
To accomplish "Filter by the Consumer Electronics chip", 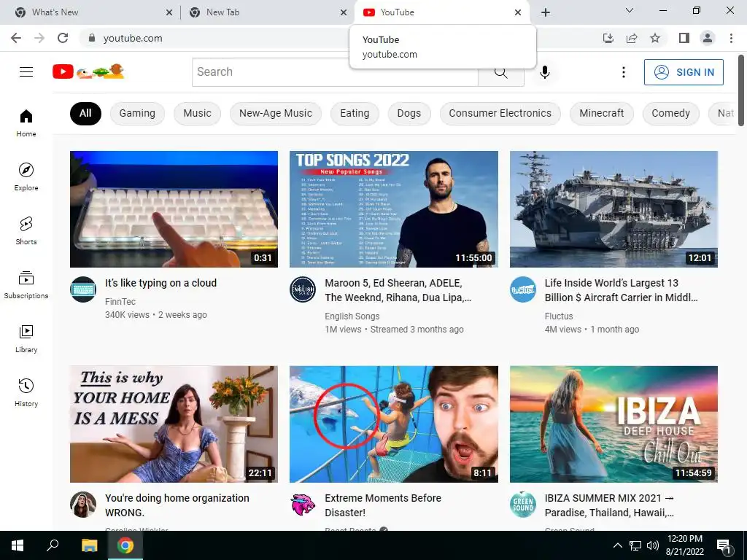I will pos(500,113).
